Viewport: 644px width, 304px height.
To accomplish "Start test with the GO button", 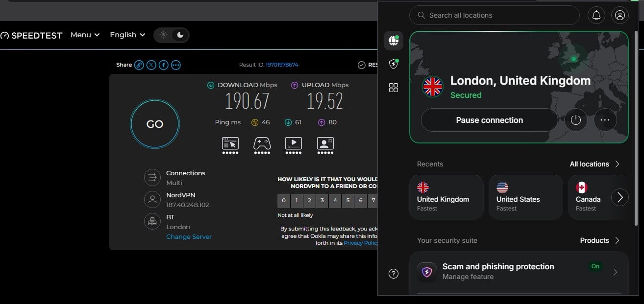I will tap(155, 124).
